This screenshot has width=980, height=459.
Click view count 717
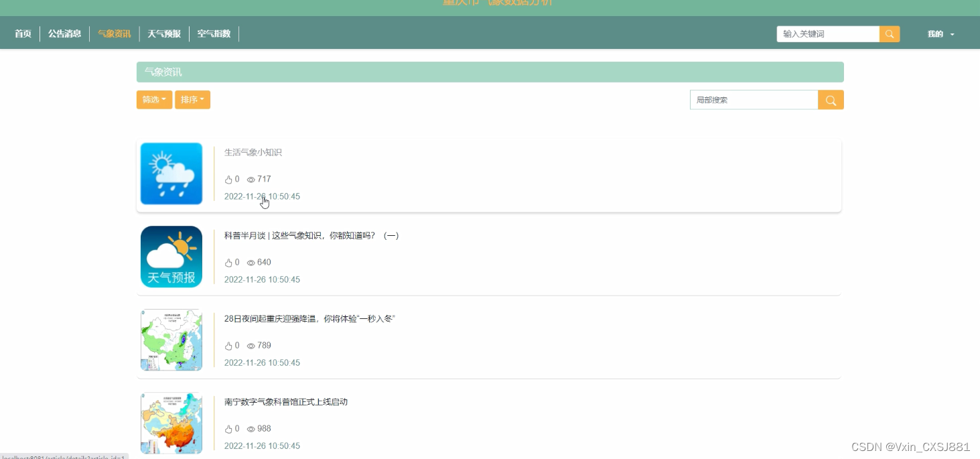pyautogui.click(x=264, y=180)
